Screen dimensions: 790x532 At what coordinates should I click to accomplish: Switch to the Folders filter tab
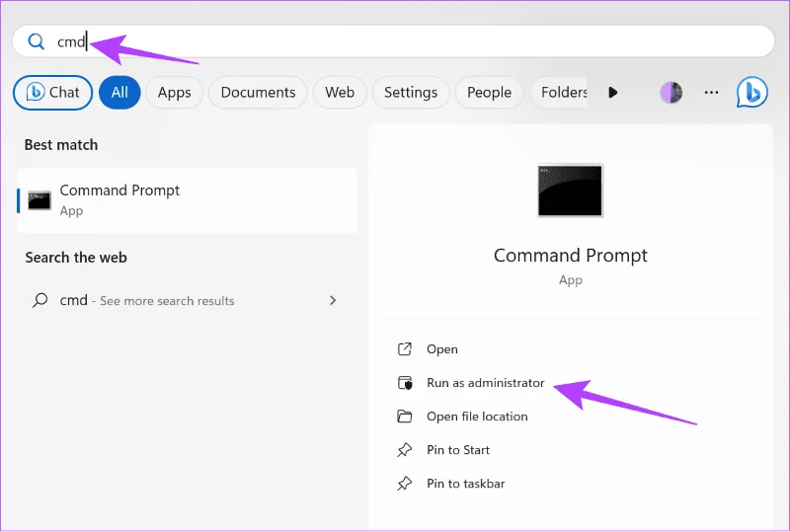click(559, 92)
